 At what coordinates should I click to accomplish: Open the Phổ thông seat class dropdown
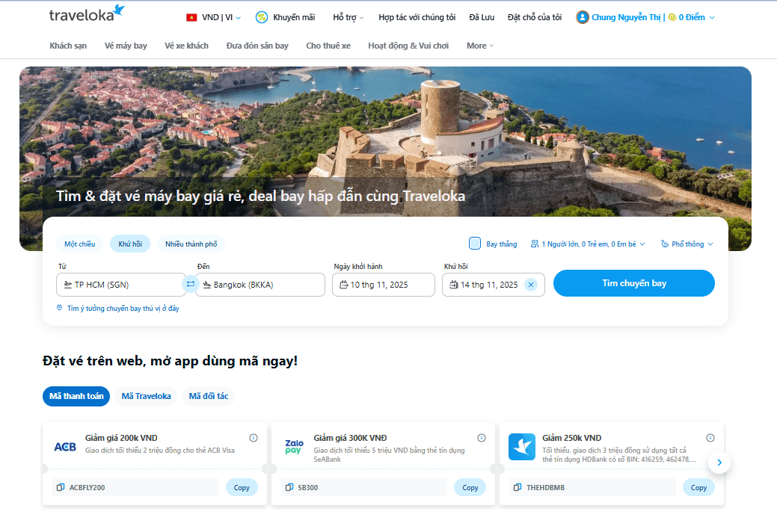point(687,244)
